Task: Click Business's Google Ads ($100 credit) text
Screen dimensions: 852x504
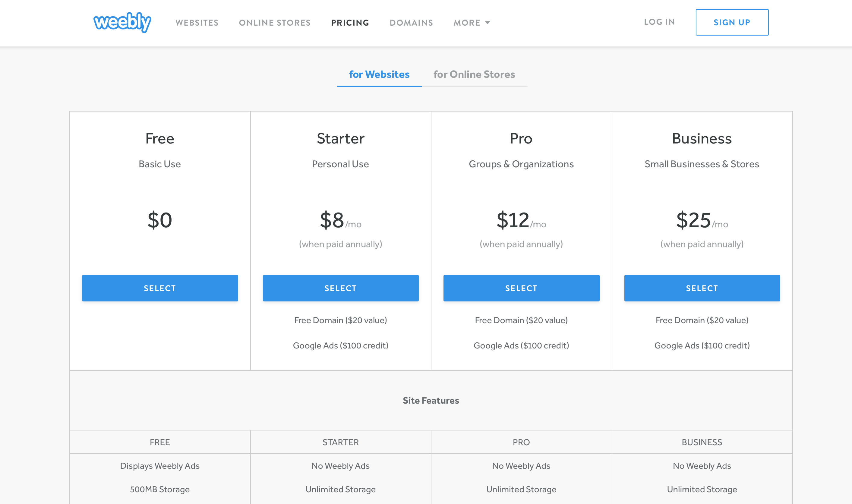Action: [x=702, y=346]
